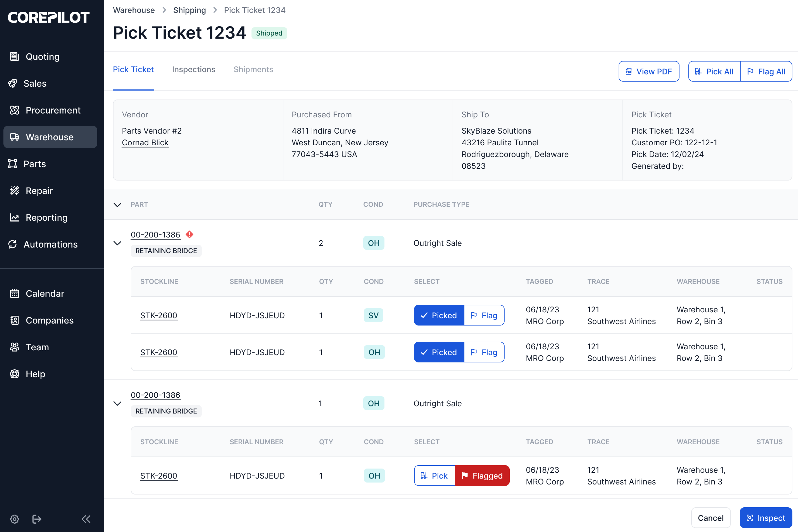The height and width of the screenshot is (532, 798).
Task: Flag the second OH stockline in first group
Action: [484, 352]
